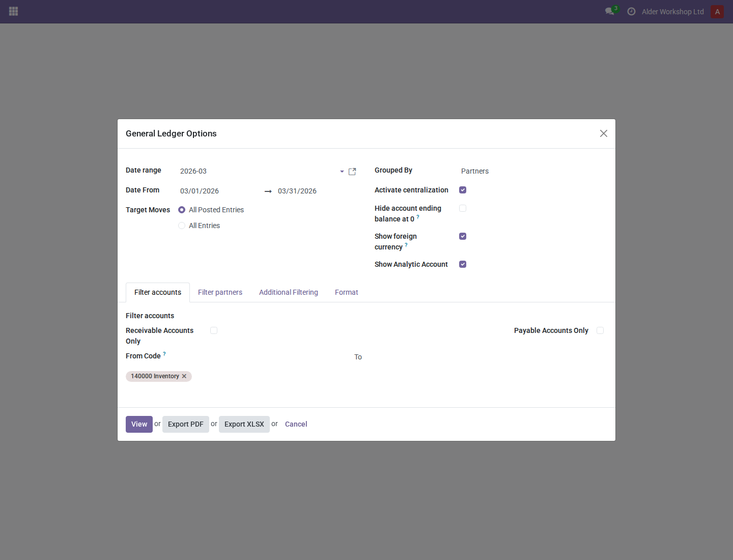Switch to the Additional Filtering tab
The width and height of the screenshot is (733, 560).
coord(289,292)
